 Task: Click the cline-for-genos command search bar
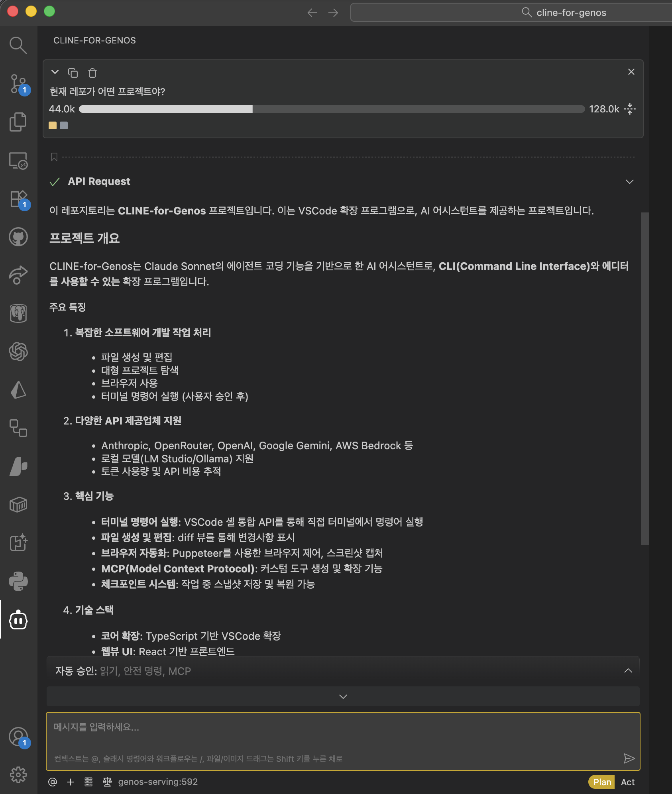(x=510, y=13)
